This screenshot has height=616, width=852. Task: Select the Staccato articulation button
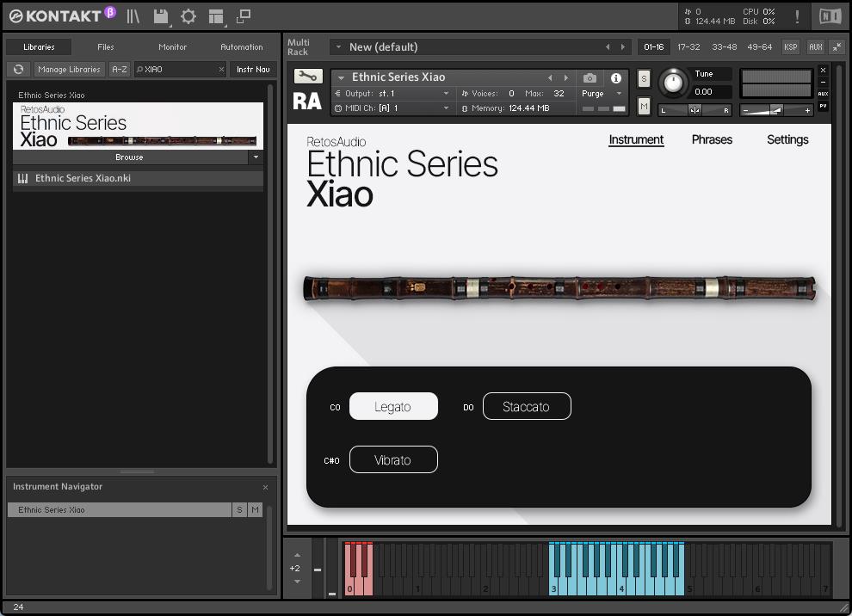click(x=527, y=406)
